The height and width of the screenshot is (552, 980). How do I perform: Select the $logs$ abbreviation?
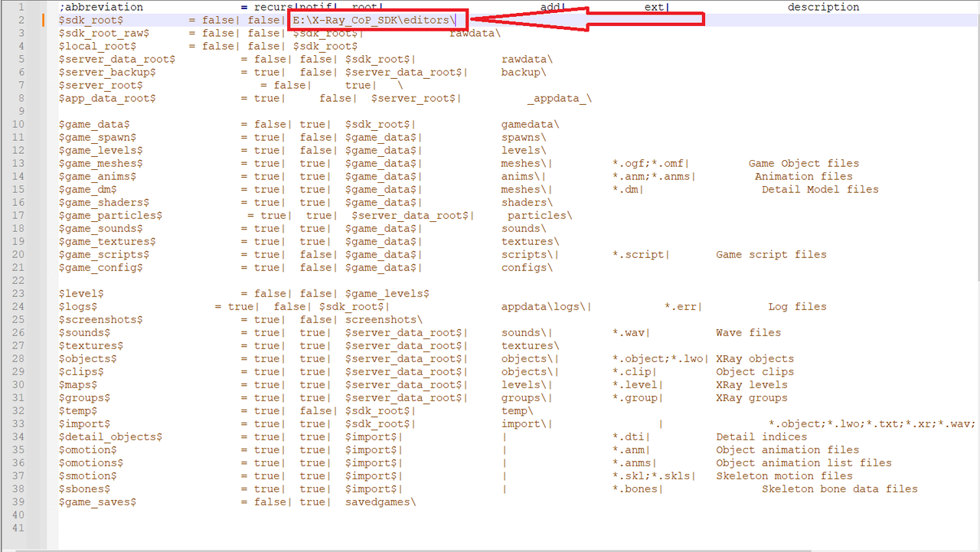tap(78, 306)
